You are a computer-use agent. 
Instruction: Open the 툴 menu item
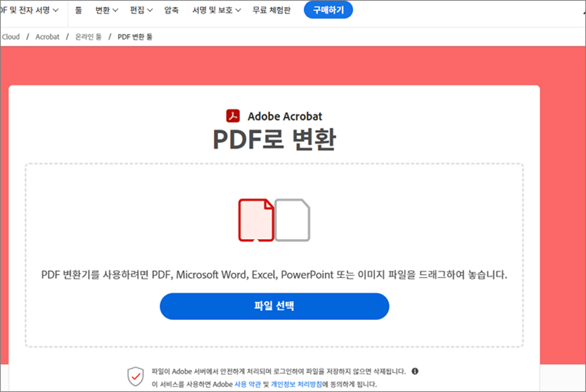tap(78, 10)
